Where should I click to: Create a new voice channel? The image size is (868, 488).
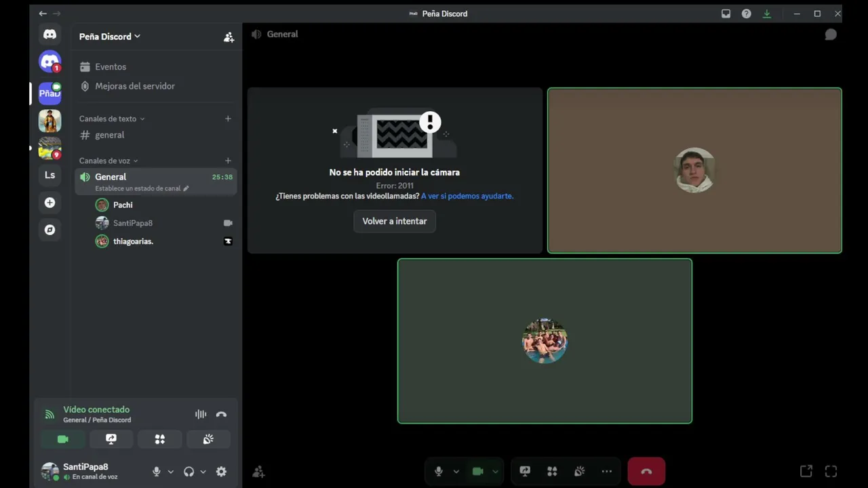[228, 161]
